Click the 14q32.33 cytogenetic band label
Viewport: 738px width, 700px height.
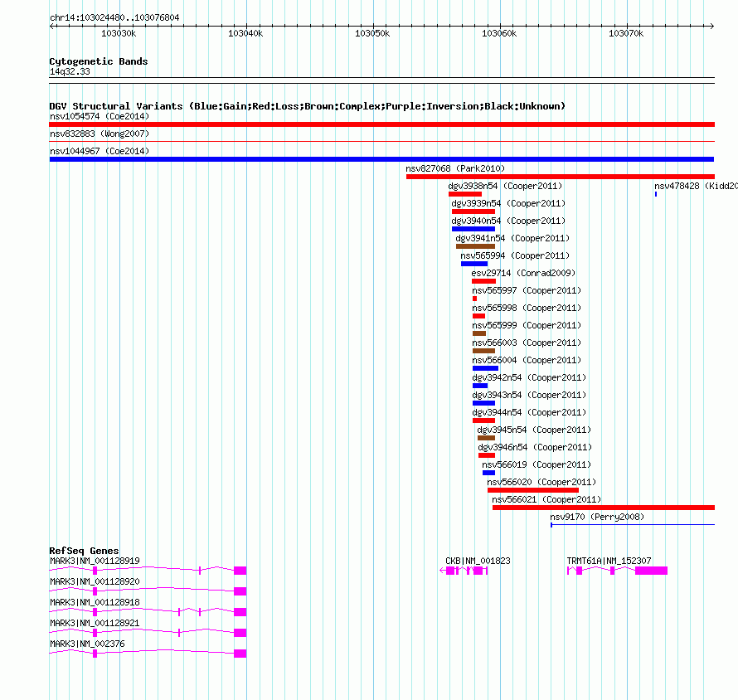[70, 71]
